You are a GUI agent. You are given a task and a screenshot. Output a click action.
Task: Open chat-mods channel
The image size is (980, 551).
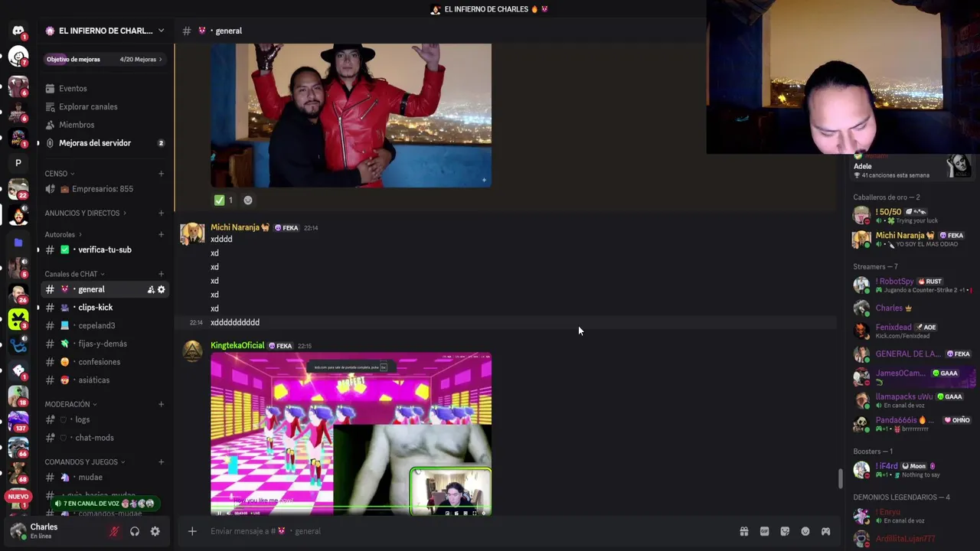click(x=104, y=438)
